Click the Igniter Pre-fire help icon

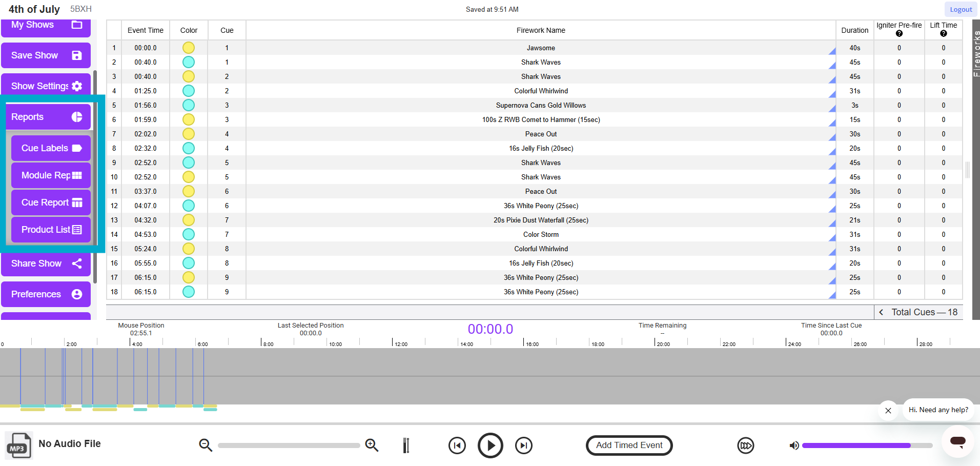[899, 34]
